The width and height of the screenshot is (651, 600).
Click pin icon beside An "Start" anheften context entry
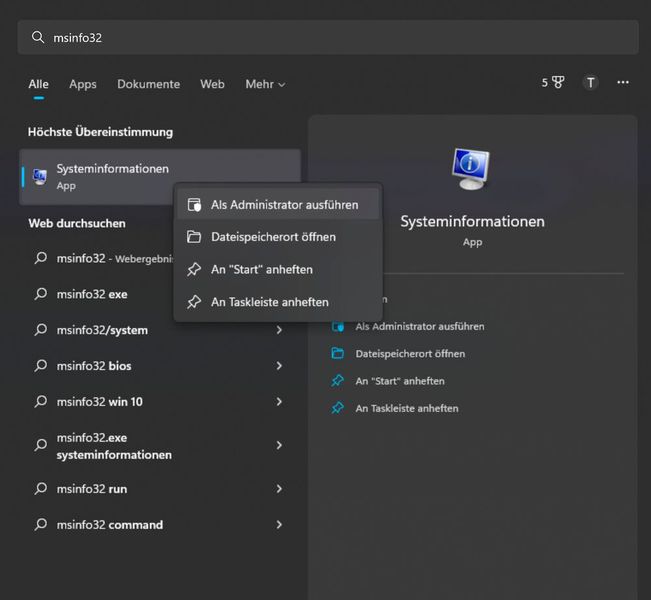[x=194, y=269]
